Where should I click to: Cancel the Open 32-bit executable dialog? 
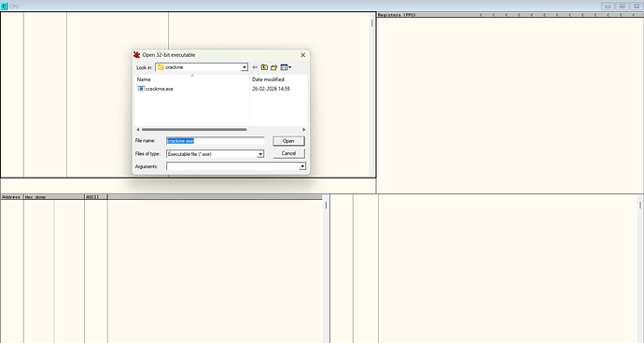[288, 153]
